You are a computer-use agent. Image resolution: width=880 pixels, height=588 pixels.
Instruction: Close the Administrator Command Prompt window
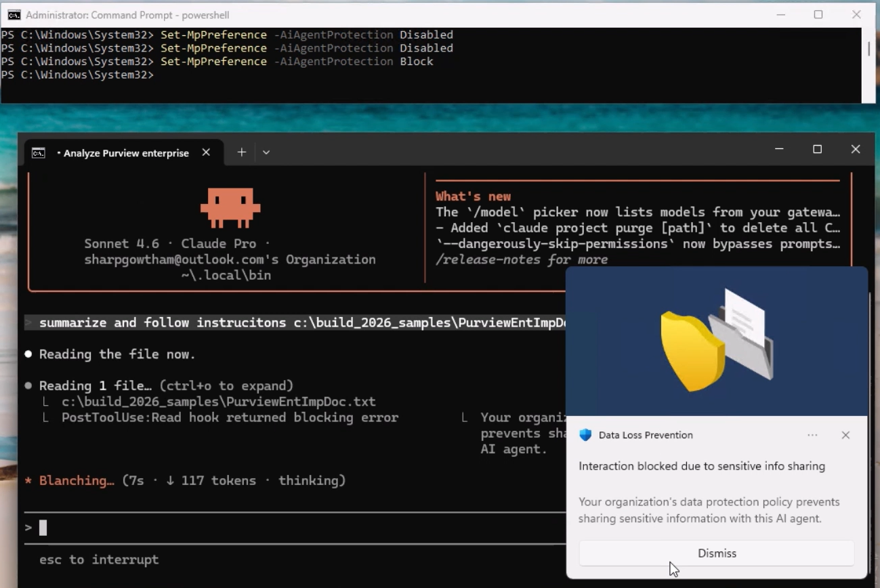pos(856,14)
